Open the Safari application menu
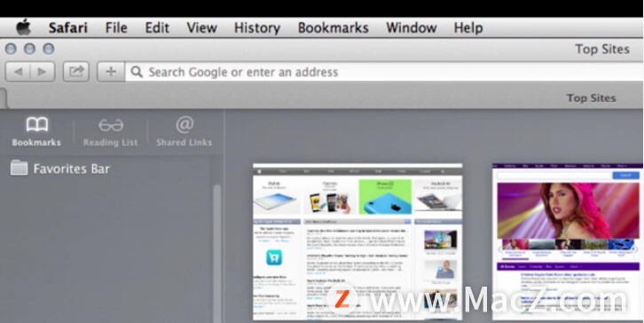The width and height of the screenshot is (644, 323). [67, 28]
